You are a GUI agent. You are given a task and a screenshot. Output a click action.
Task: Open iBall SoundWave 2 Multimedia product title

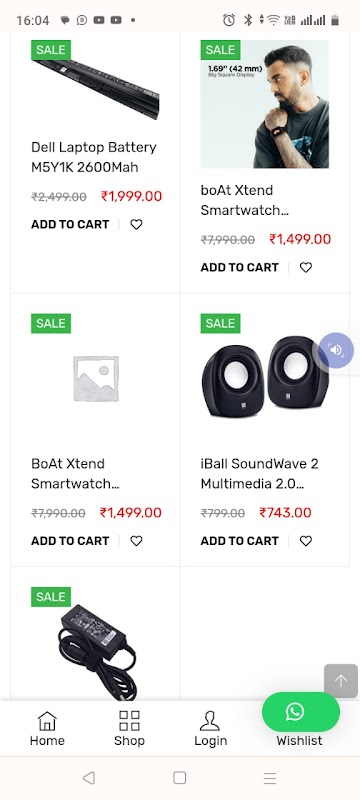pyautogui.click(x=260, y=473)
